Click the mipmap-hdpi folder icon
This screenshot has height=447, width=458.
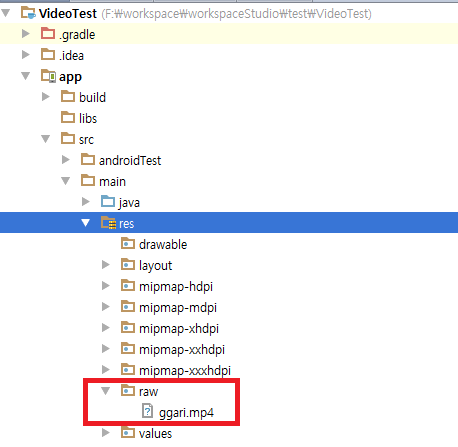pyautogui.click(x=128, y=285)
